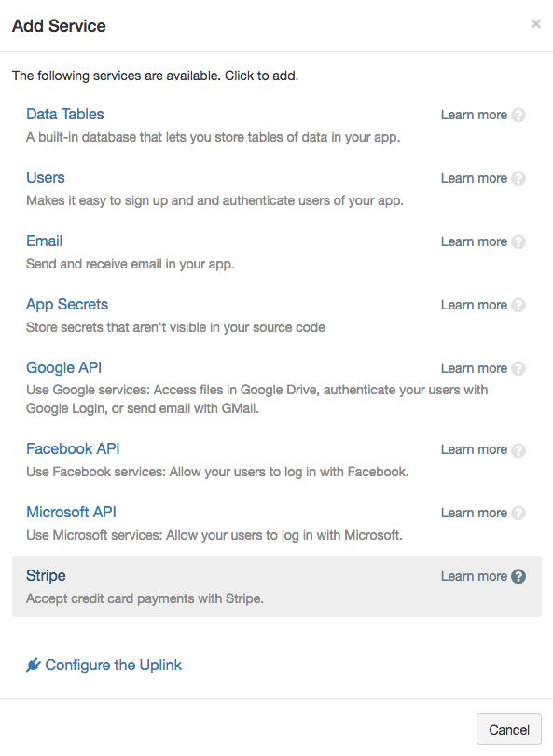Open the Configure the Uplink link

113,666
